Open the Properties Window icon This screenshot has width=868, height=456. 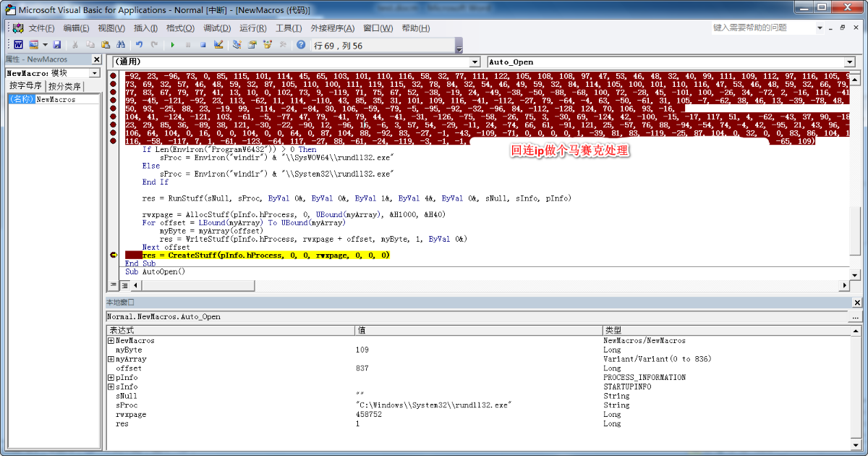coord(252,45)
